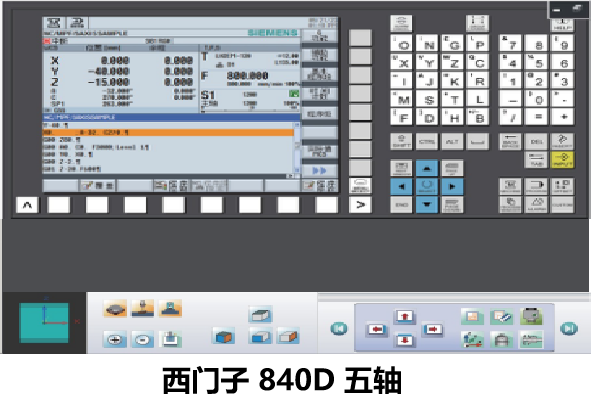Click the DEL key

coord(536,141)
